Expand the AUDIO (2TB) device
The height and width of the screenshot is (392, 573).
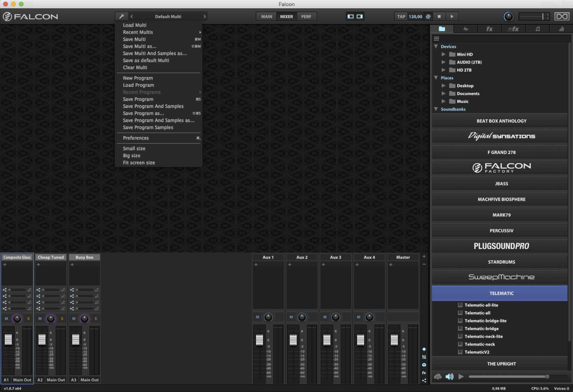coord(444,62)
